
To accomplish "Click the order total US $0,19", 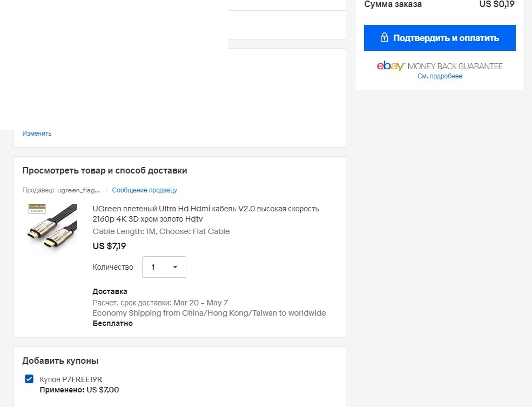I will pyautogui.click(x=497, y=4).
